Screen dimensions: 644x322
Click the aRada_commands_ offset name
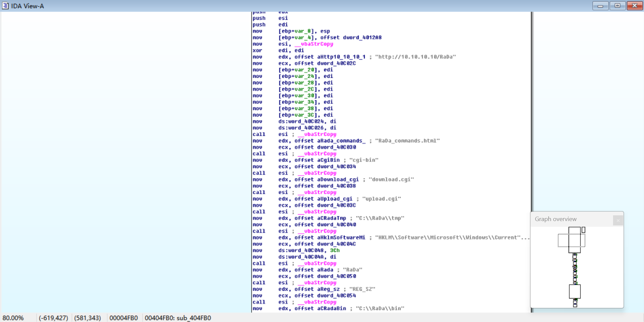341,141
